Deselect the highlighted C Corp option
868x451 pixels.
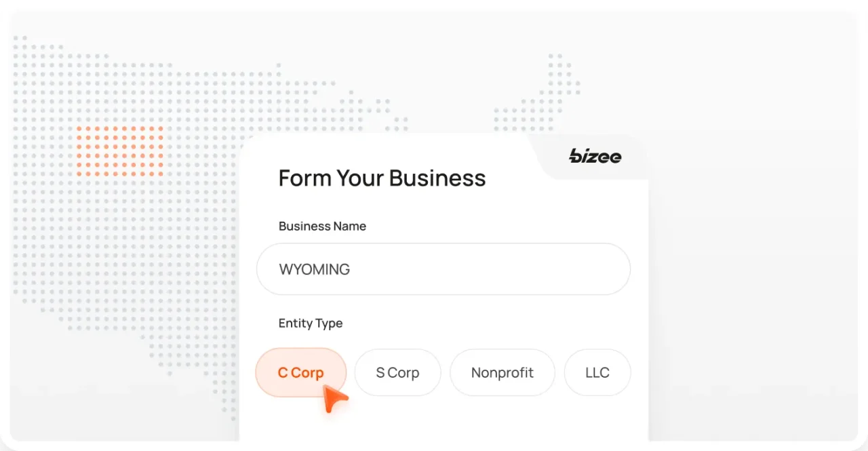(x=300, y=372)
